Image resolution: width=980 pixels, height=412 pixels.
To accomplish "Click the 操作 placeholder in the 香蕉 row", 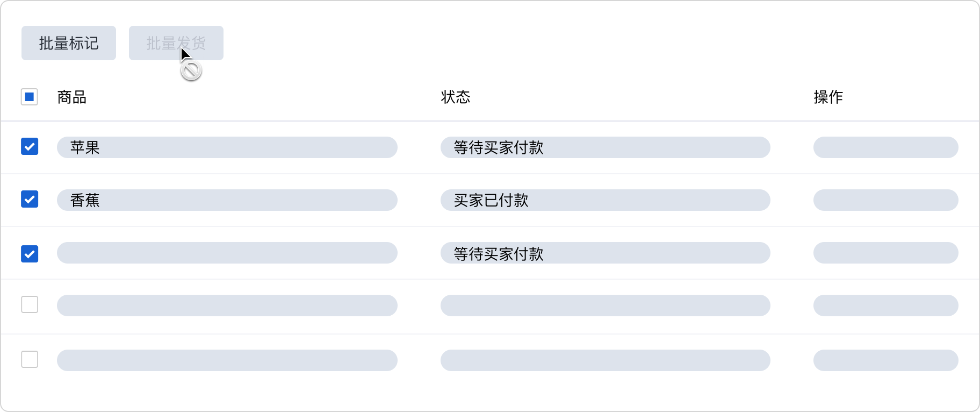I will tap(885, 200).
